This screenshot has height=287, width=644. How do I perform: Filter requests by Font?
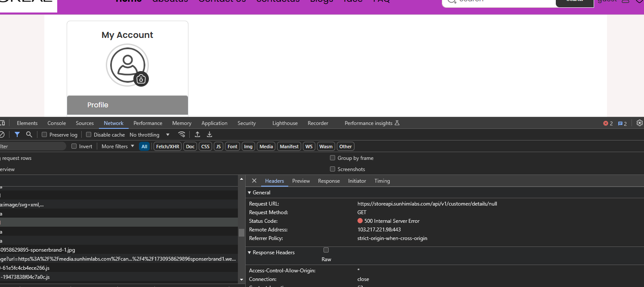pos(232,147)
